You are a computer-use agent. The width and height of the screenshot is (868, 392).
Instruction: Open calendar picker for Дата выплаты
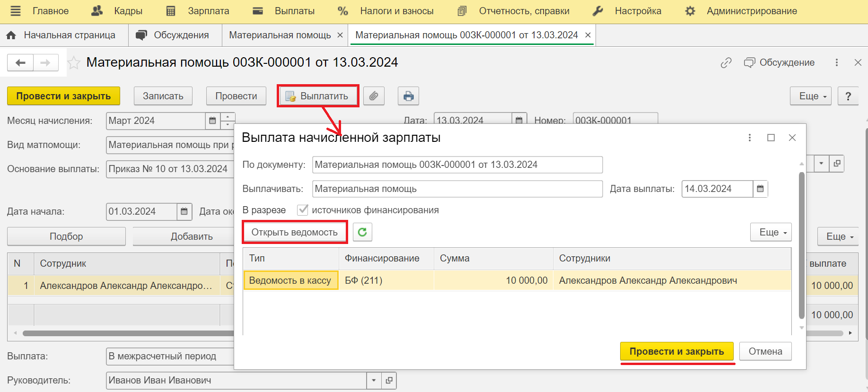[x=760, y=189]
